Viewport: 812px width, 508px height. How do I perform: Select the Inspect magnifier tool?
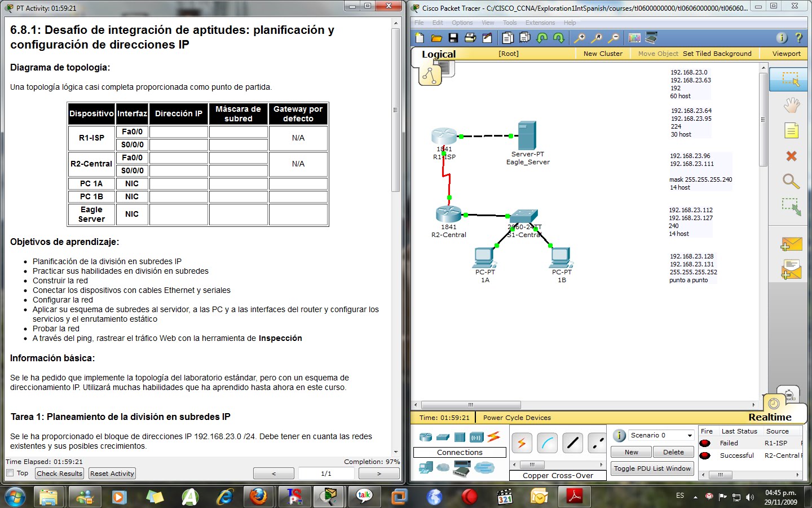[791, 181]
